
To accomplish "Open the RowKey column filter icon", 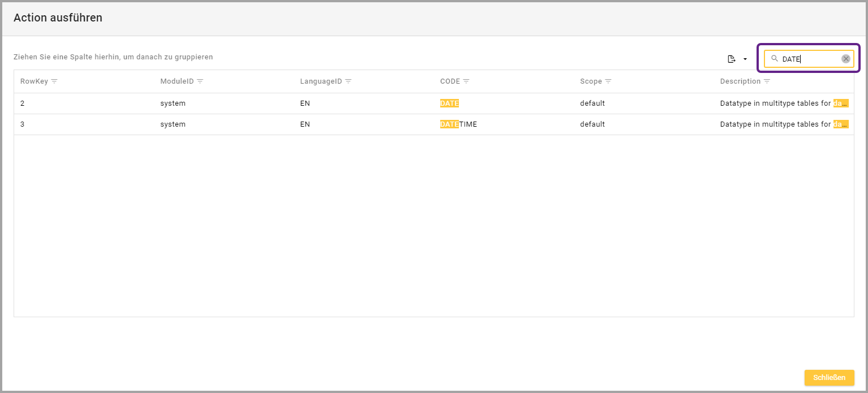I will click(54, 81).
